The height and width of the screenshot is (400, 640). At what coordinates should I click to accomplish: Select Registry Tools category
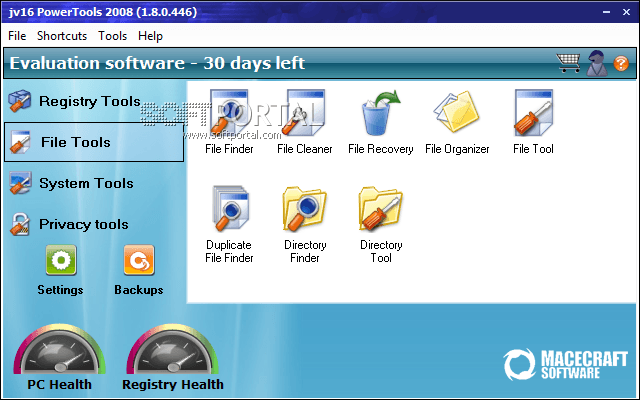pyautogui.click(x=75, y=101)
